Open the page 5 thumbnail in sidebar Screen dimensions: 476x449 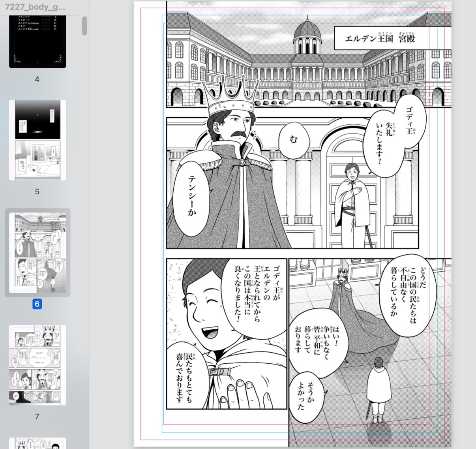[37, 141]
